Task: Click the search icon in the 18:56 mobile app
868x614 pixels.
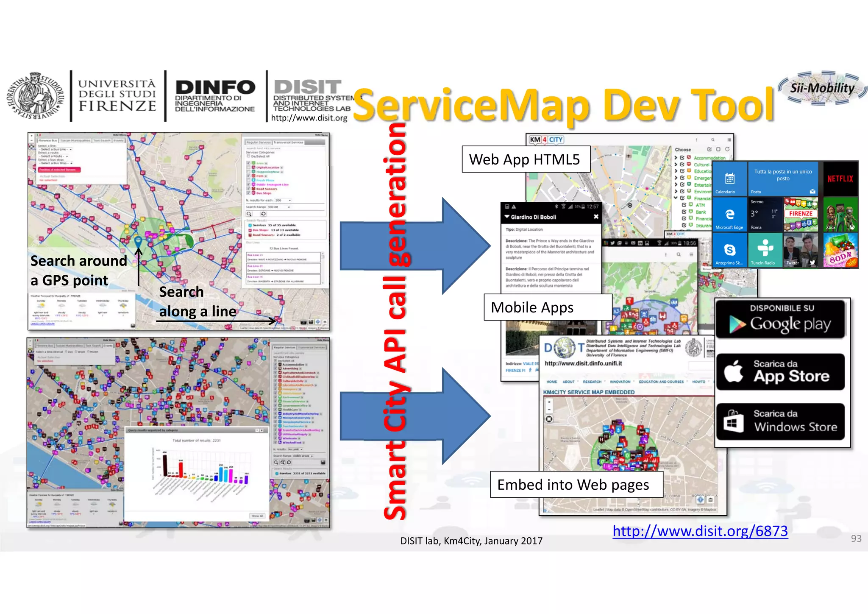Action: click(x=679, y=254)
